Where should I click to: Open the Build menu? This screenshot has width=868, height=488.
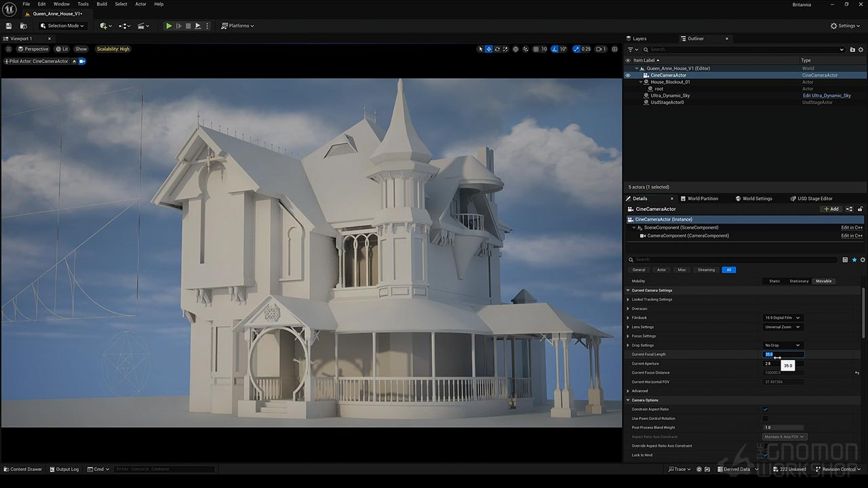pos(102,4)
